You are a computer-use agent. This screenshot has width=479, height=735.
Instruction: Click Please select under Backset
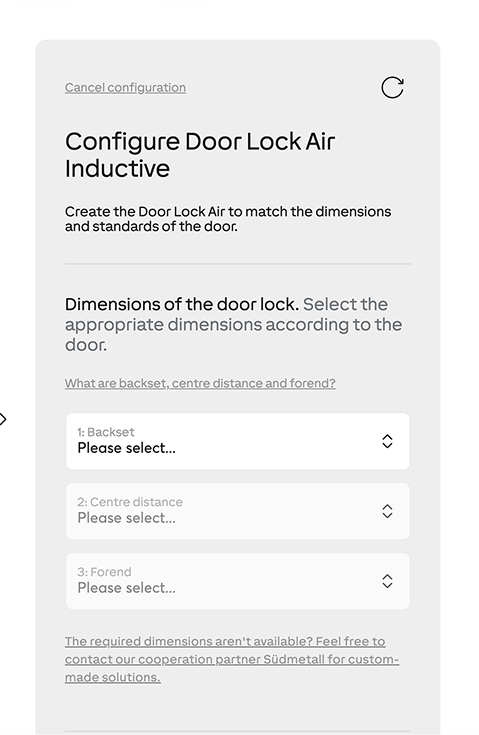point(127,448)
